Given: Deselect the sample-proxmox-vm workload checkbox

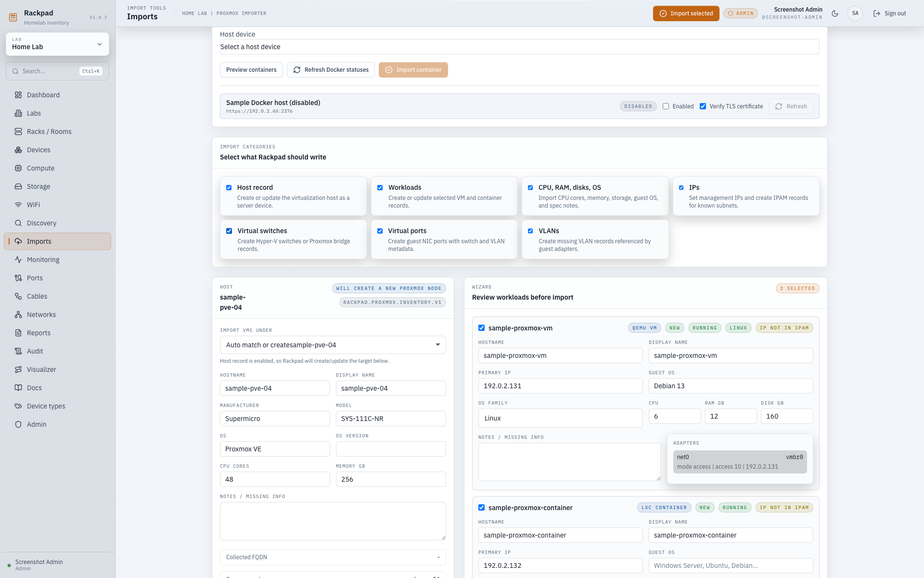Looking at the screenshot, I should (481, 328).
